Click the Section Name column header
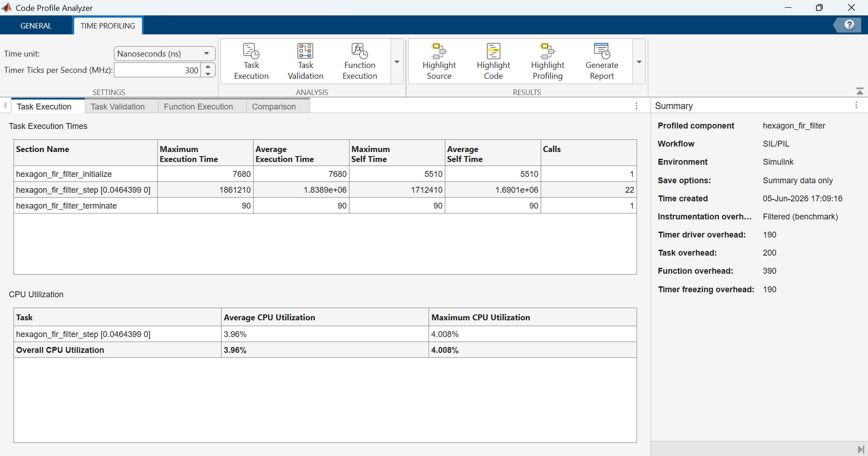This screenshot has width=868, height=456. pos(85,153)
